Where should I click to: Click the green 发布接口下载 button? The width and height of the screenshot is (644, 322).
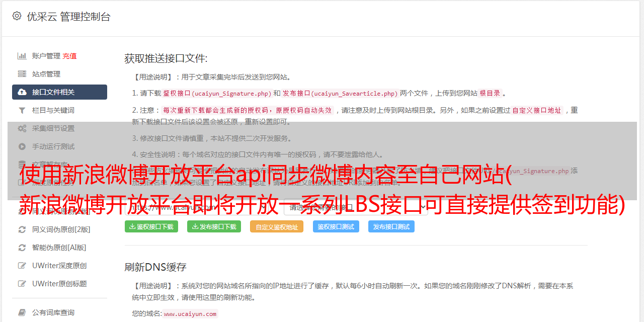tap(214, 226)
